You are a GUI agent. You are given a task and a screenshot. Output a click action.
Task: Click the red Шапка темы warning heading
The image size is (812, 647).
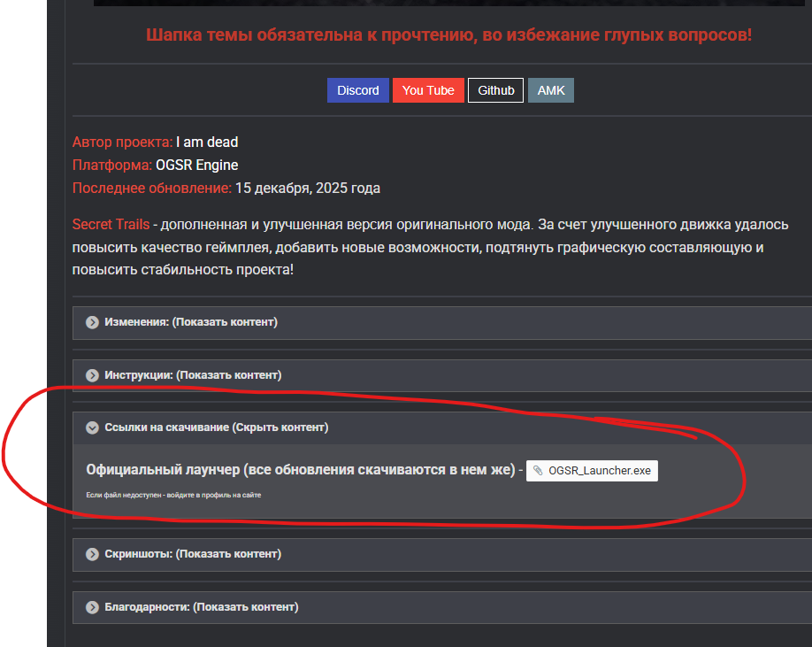pos(448,35)
